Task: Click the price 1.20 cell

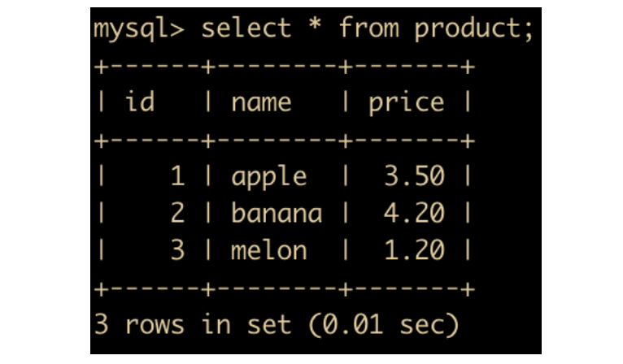Action: [414, 250]
